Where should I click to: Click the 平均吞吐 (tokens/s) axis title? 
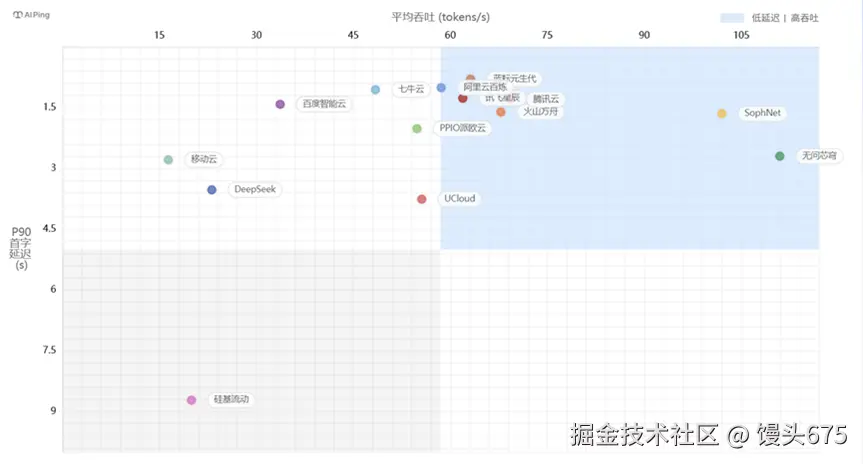pos(440,17)
